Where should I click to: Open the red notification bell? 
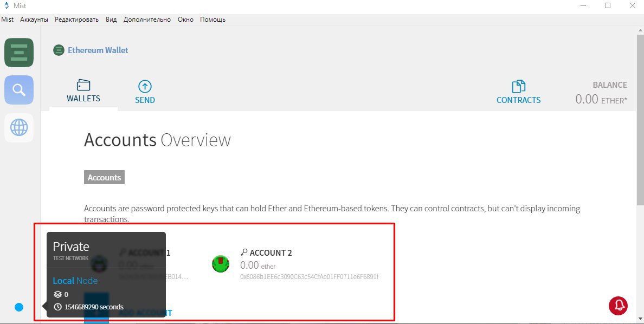click(618, 306)
